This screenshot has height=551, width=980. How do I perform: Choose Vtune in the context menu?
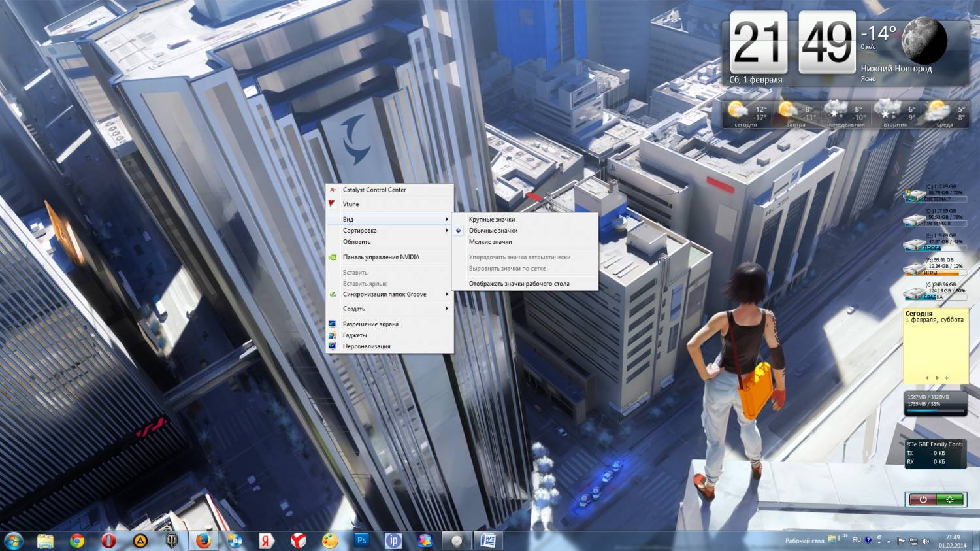pos(389,204)
